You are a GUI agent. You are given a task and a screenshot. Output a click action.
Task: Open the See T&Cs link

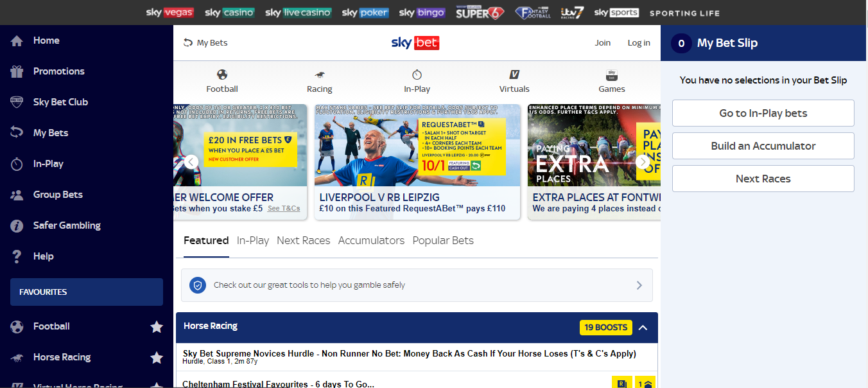284,209
